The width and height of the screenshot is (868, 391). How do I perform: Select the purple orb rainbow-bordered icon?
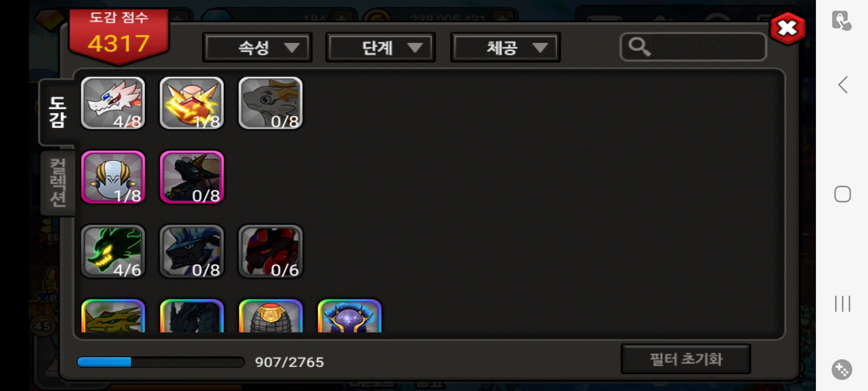coord(349,316)
